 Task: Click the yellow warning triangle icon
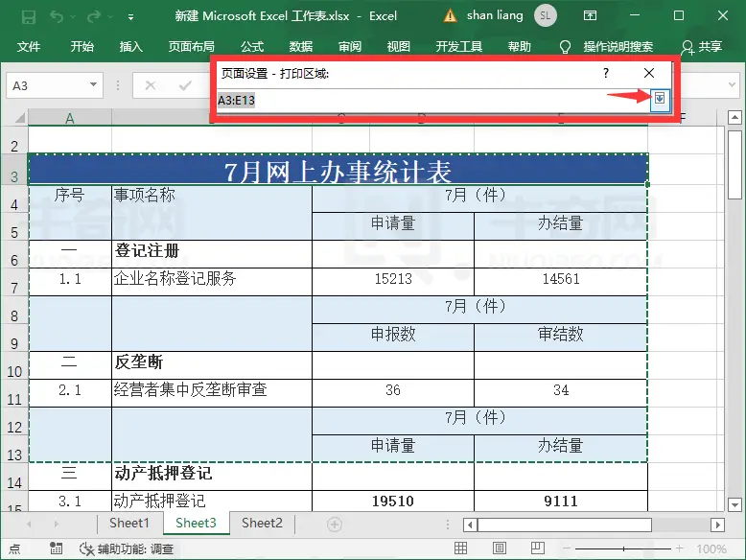[450, 15]
